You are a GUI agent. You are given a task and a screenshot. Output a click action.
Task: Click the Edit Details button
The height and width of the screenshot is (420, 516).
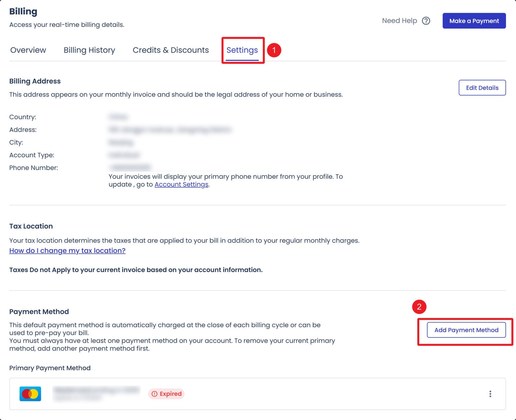pyautogui.click(x=482, y=88)
